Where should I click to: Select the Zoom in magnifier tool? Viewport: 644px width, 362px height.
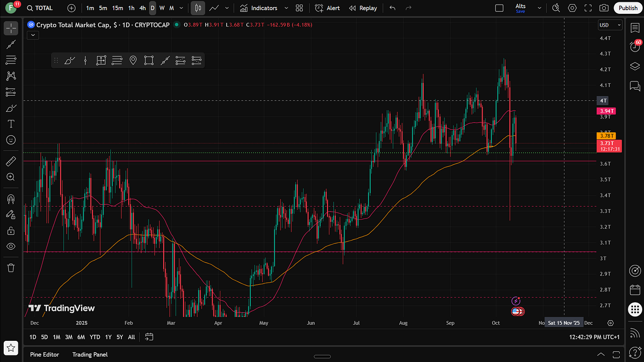11,177
